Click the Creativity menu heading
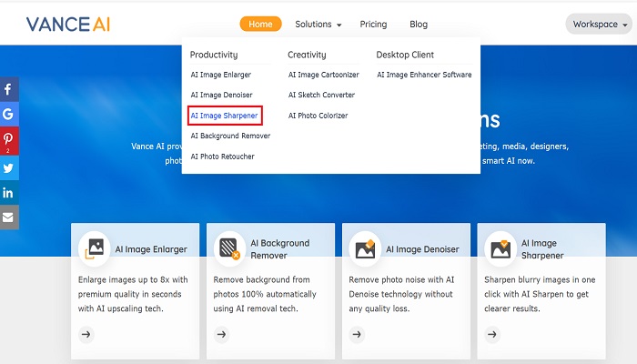637x364 pixels. pos(307,55)
